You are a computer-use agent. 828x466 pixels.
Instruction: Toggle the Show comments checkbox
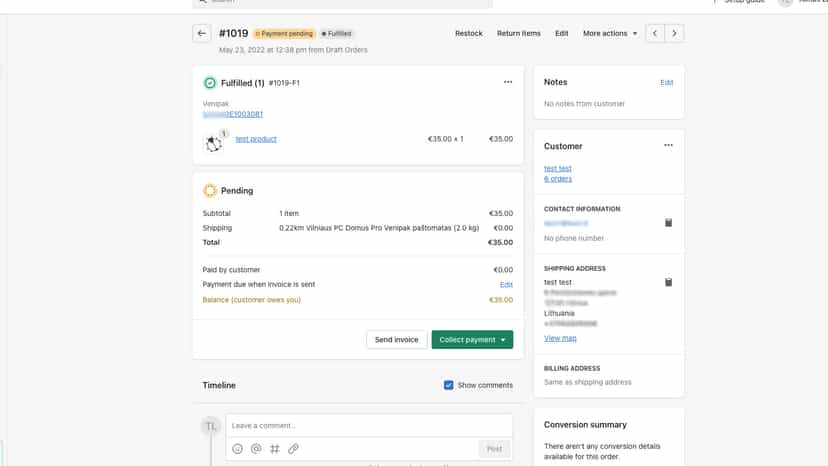[x=448, y=385]
